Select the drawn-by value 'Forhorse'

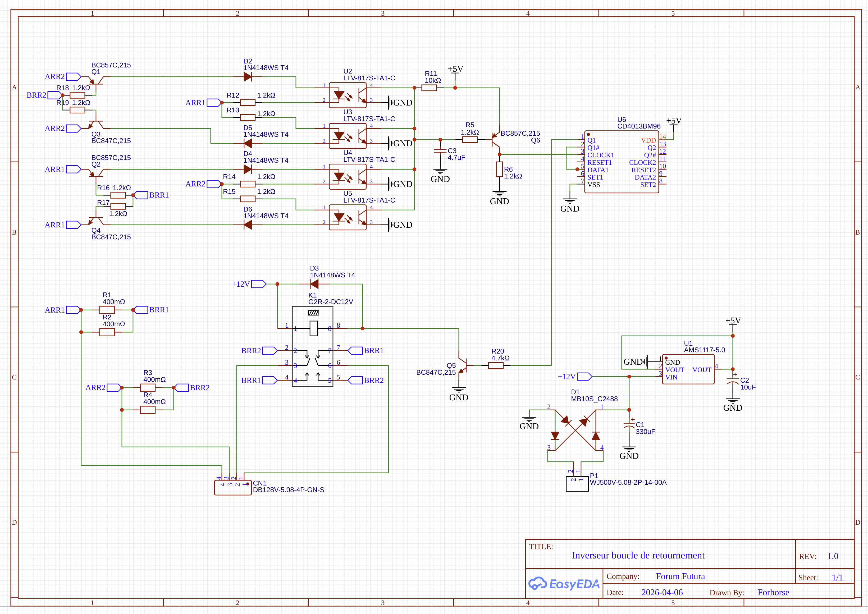click(774, 593)
